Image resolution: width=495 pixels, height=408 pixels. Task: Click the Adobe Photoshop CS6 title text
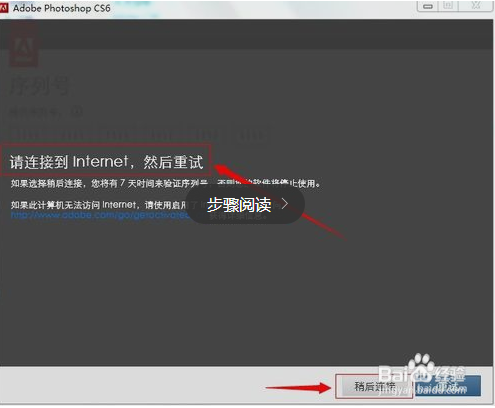click(x=62, y=8)
